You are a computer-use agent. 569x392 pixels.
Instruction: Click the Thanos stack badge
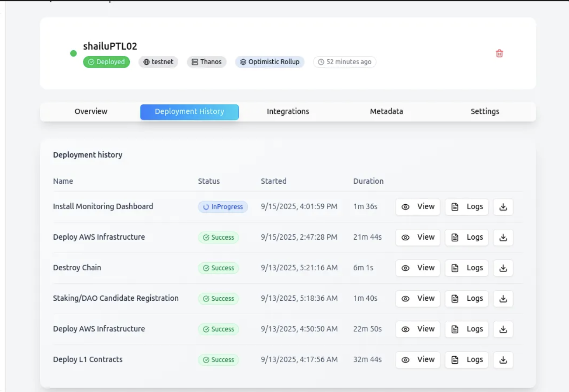coord(206,62)
